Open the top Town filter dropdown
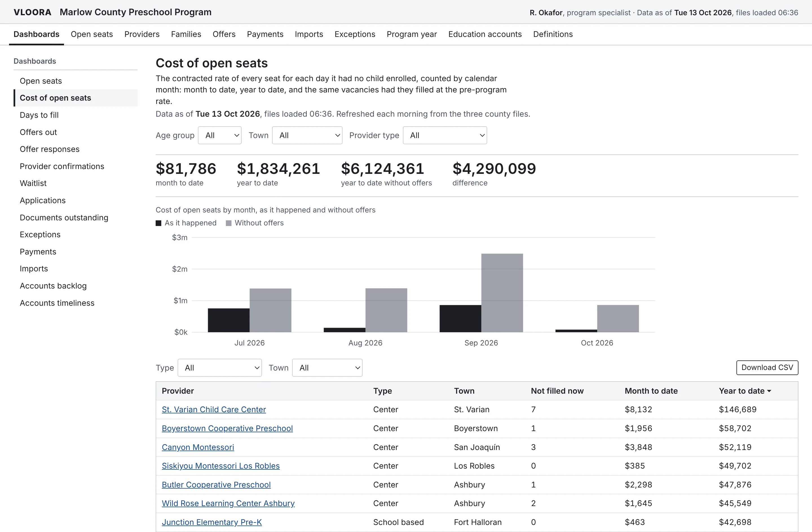The height and width of the screenshot is (532, 812). (x=307, y=135)
